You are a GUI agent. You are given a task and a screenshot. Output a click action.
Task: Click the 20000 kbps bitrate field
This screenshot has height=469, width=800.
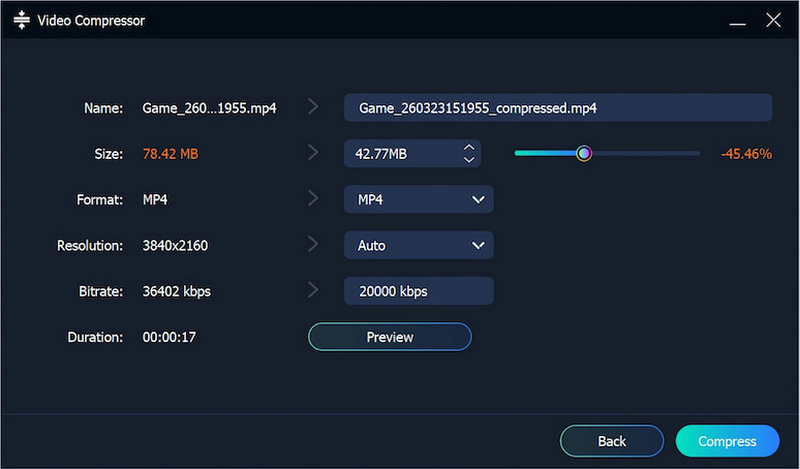(418, 291)
